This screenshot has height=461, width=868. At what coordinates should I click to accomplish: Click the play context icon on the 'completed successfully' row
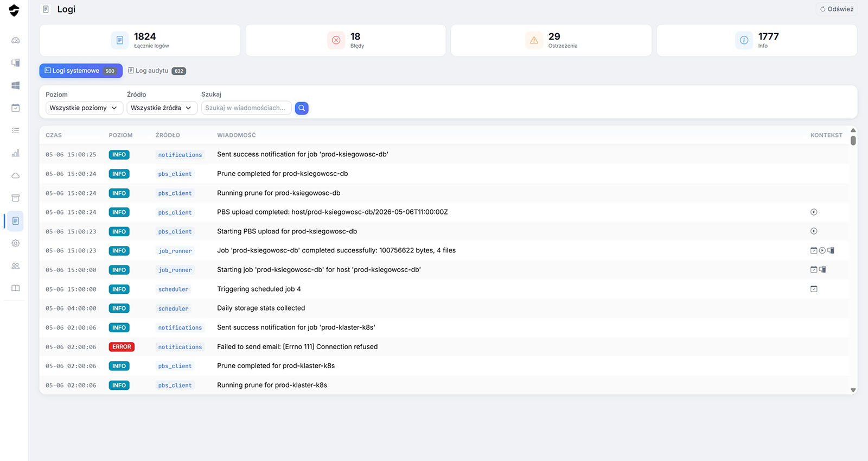pyautogui.click(x=822, y=250)
